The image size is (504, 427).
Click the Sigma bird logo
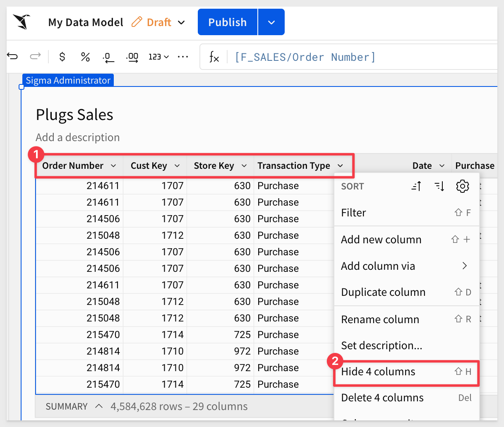click(x=22, y=22)
